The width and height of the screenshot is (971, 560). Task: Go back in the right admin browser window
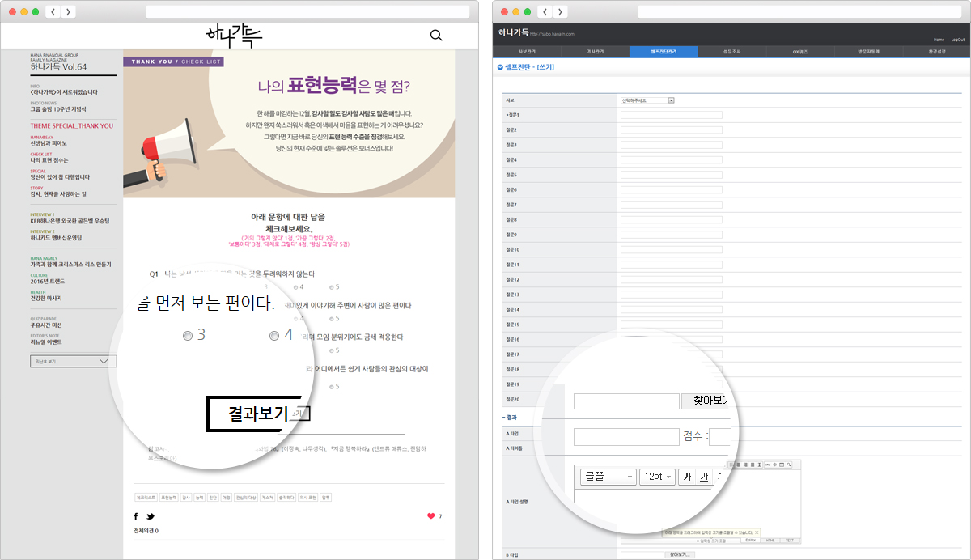[545, 11]
